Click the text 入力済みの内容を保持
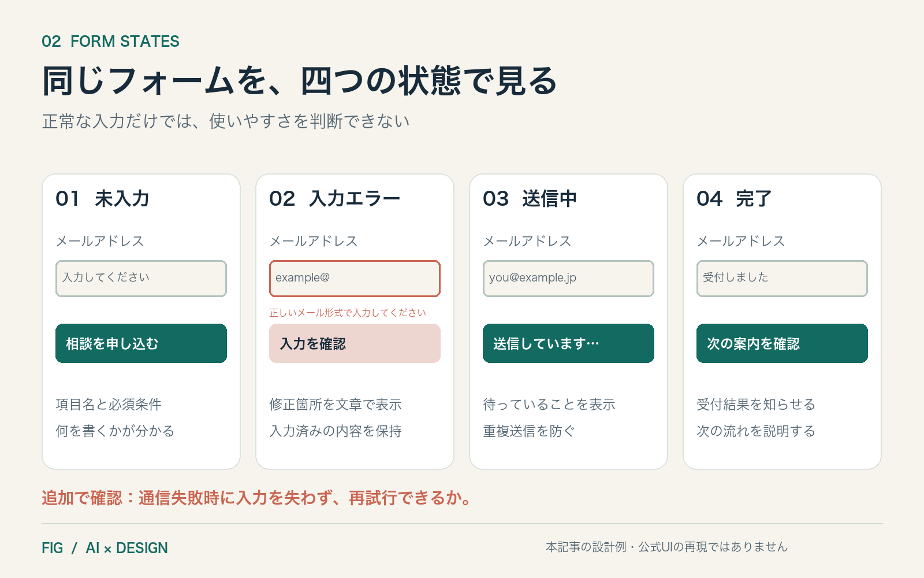Viewport: 924px width, 578px height. coord(336,431)
